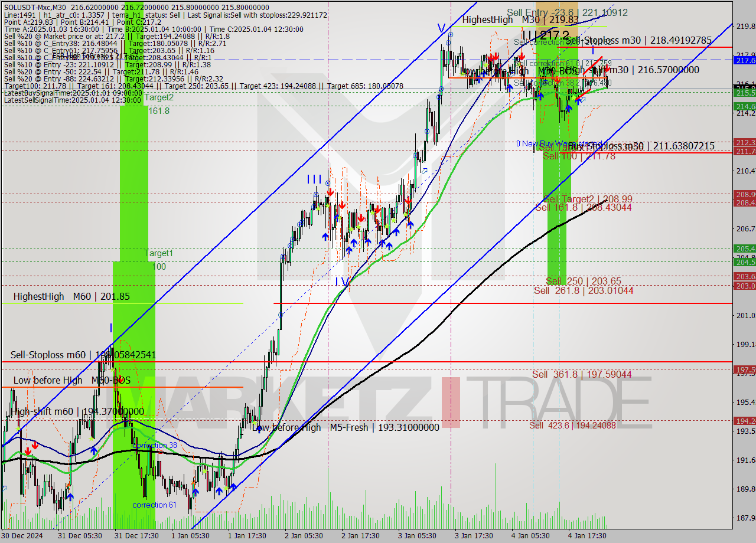This screenshot has height=543, width=756.
Task: Click the 191.6 price scale value
Action: tap(745, 460)
